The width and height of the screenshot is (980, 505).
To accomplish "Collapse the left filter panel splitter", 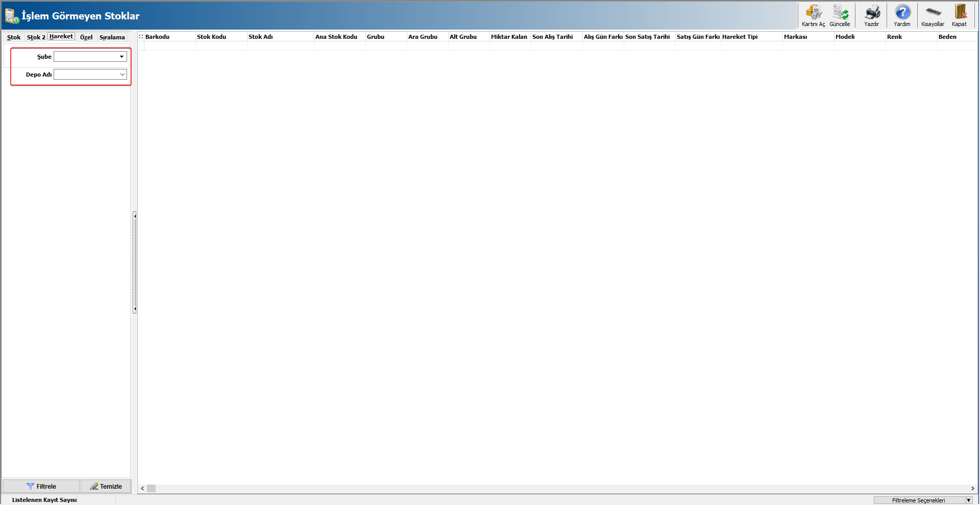I will (135, 262).
